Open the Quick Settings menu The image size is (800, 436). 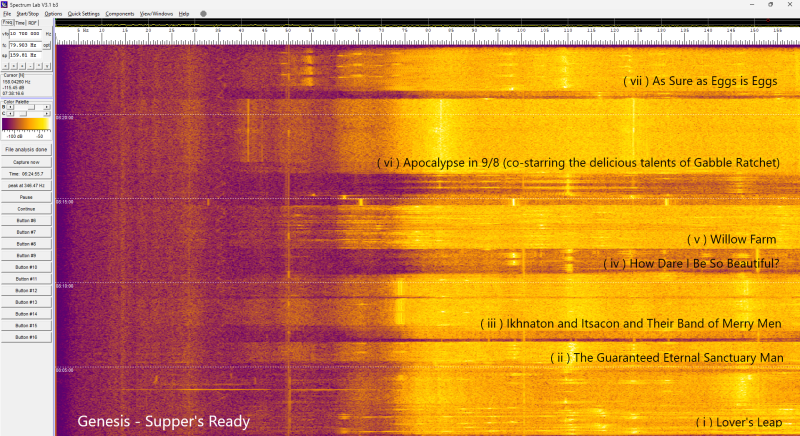pos(84,14)
